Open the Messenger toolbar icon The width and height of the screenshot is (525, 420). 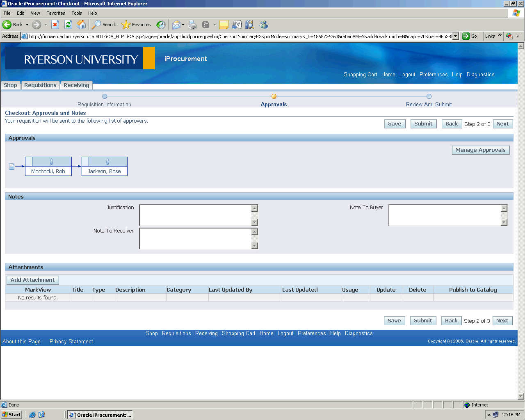pos(263,25)
